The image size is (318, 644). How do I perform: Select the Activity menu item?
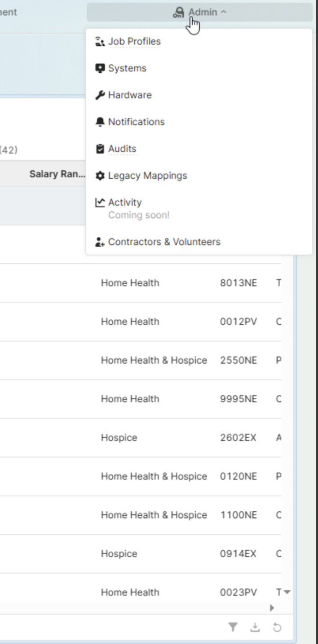125,203
